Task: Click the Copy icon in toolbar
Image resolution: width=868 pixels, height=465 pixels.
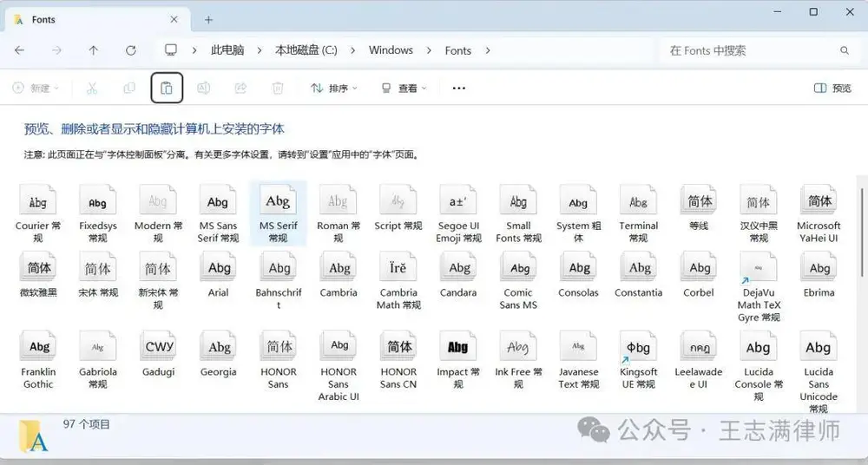Action: [x=129, y=88]
